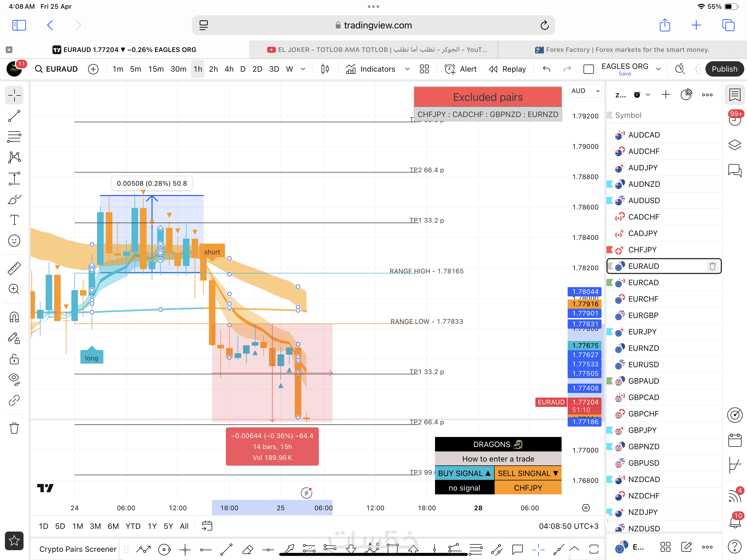
Task: Open the emoji and icons tool
Action: pyautogui.click(x=14, y=241)
